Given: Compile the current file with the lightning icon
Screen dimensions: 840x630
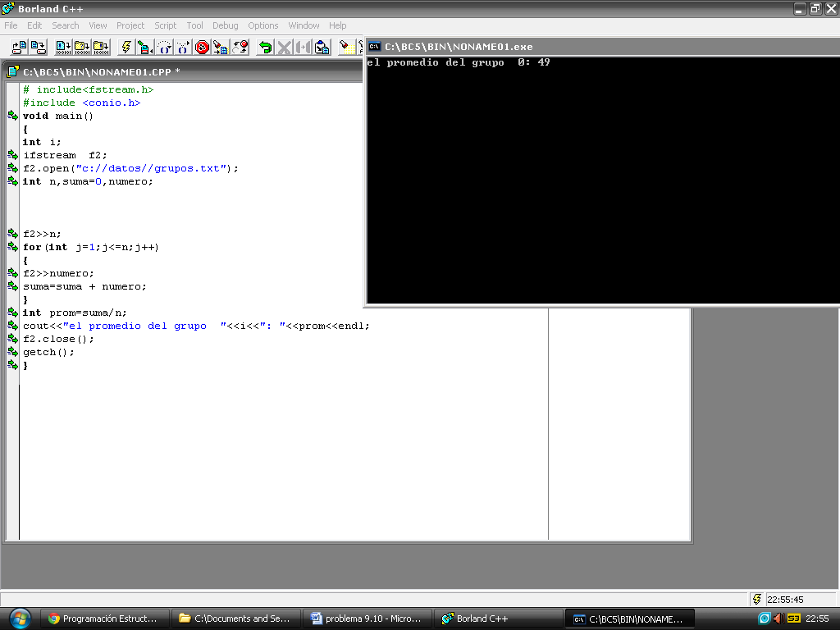Looking at the screenshot, I should point(125,47).
